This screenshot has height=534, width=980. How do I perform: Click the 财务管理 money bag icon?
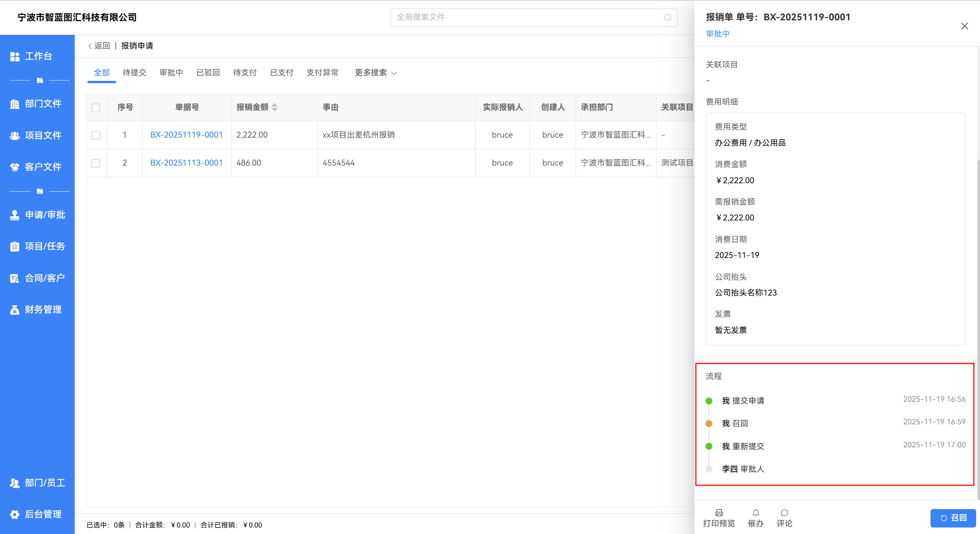(15, 310)
